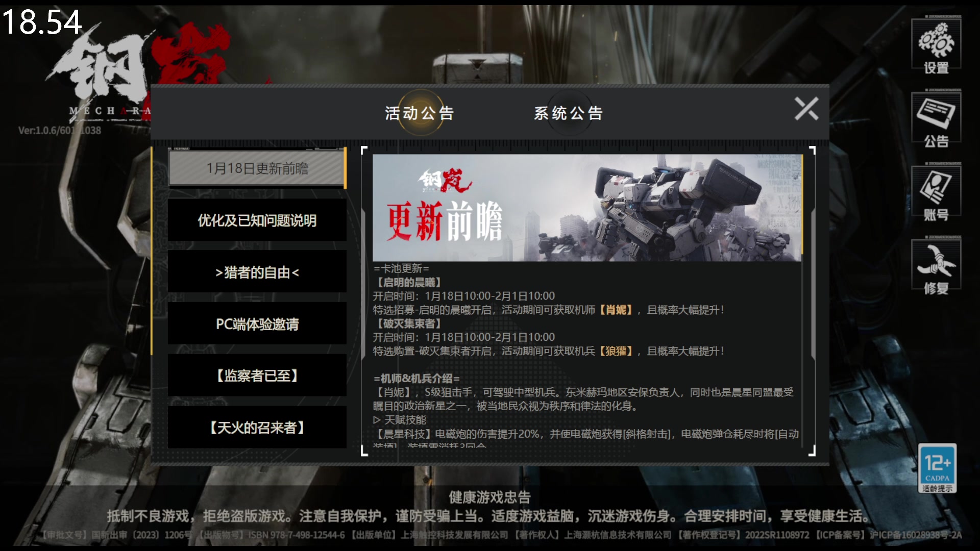980x551 pixels.
Task: Open the 公告 announcements icon
Action: click(x=936, y=120)
